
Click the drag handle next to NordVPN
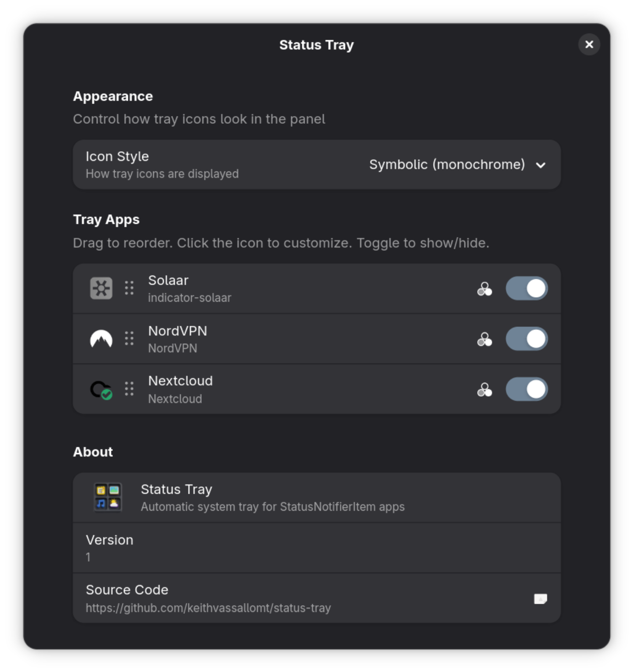point(129,338)
